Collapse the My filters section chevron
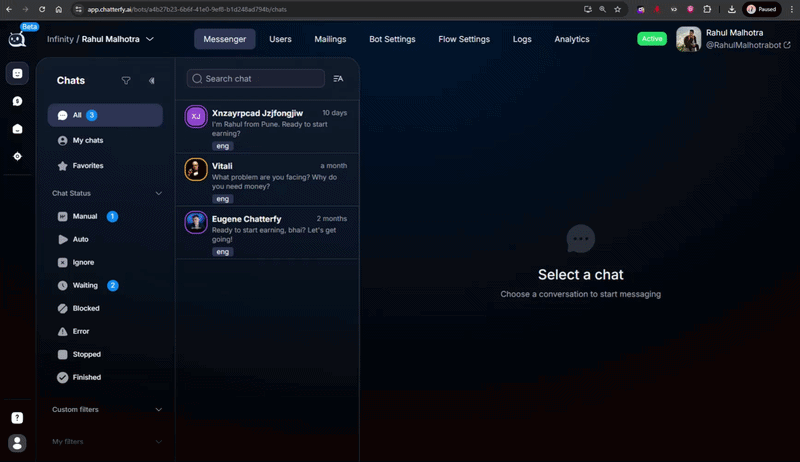This screenshot has width=800, height=462. (x=159, y=442)
